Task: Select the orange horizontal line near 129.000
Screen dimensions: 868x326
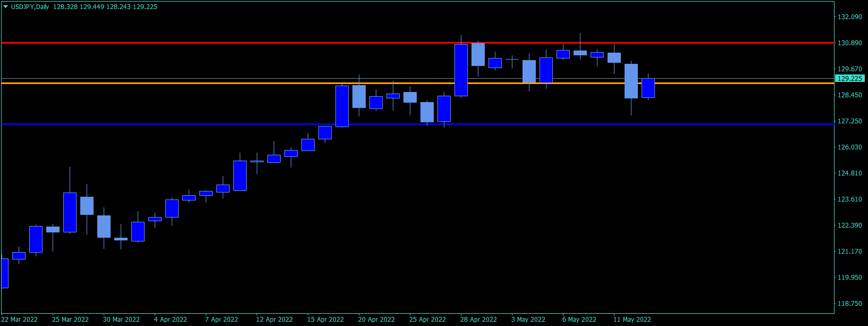Action: (417, 83)
